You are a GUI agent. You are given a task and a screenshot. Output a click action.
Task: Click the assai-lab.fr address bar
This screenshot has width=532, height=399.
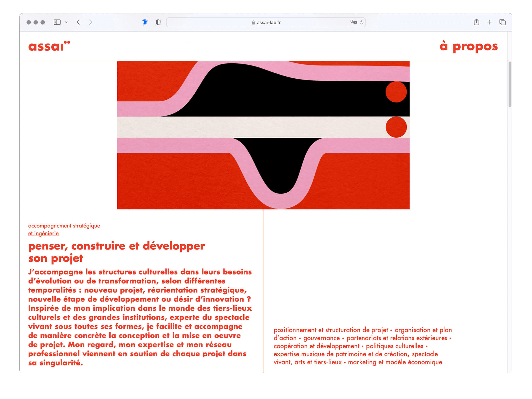click(266, 22)
